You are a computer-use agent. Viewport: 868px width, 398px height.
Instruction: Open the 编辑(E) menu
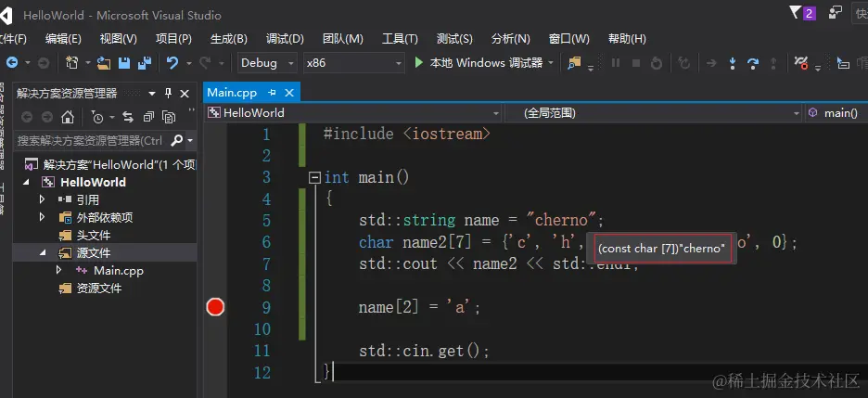63,39
